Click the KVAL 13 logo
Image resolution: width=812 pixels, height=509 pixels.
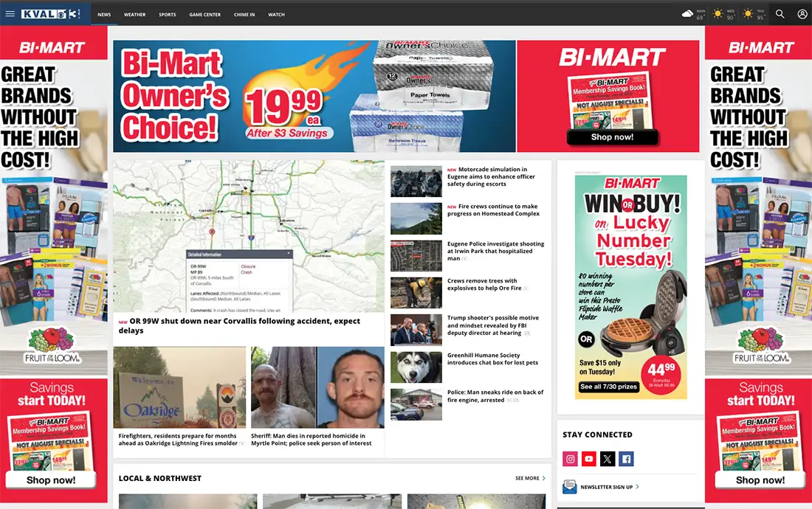coord(51,14)
